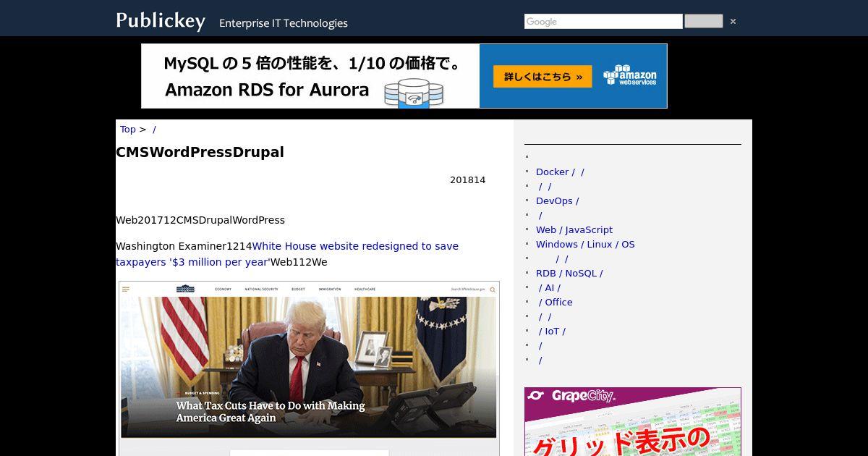Screen dimensions: 868x456
Task: Open the GrapeCity sidebar advertisement
Action: click(x=633, y=421)
